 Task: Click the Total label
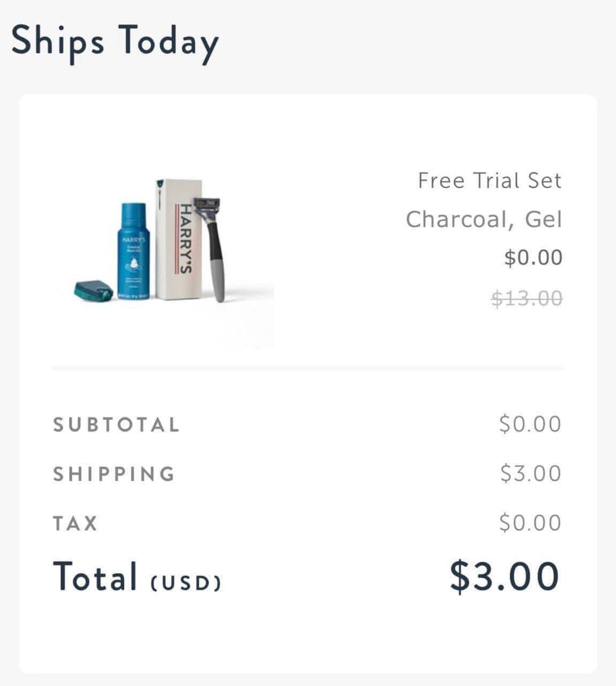pos(95,576)
